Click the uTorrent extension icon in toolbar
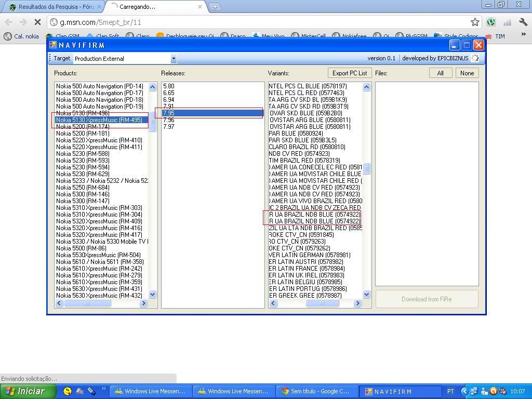 pos(490,22)
